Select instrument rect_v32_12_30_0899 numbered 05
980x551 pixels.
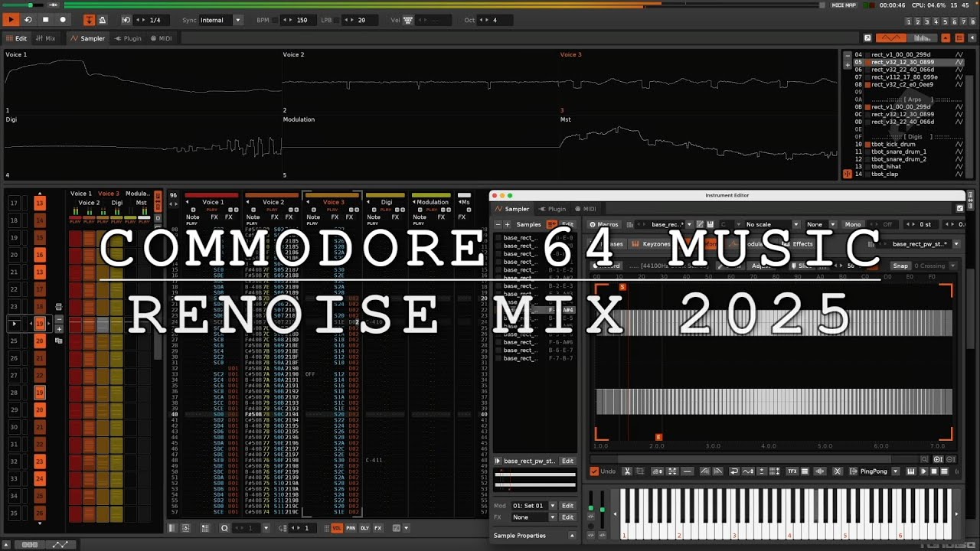[x=909, y=62]
